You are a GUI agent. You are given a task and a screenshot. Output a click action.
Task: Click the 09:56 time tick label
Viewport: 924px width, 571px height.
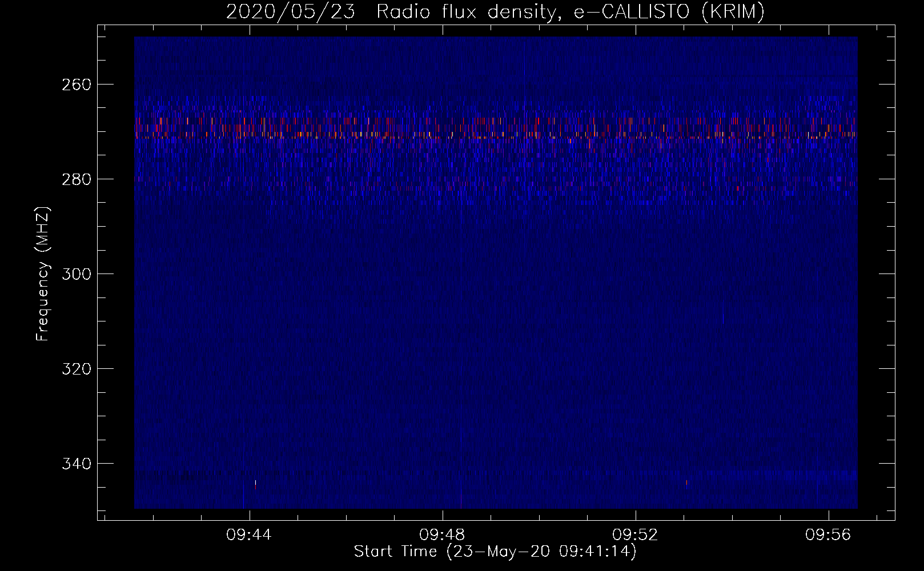(828, 535)
